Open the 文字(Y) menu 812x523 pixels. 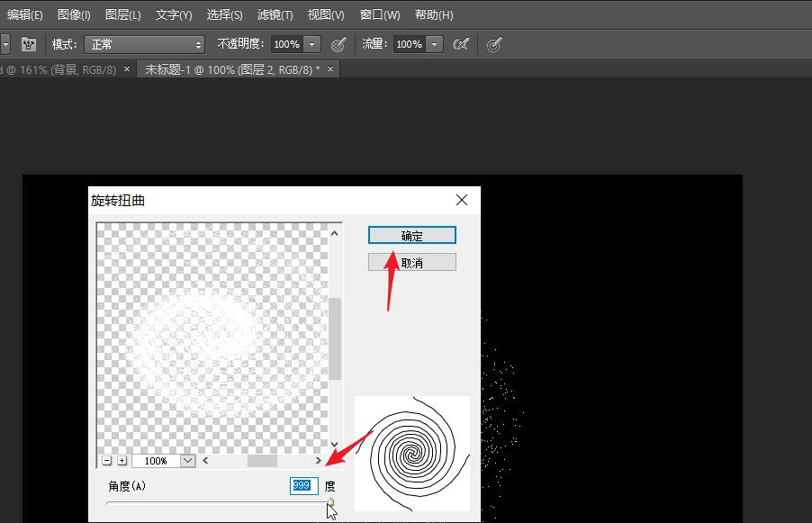174,14
